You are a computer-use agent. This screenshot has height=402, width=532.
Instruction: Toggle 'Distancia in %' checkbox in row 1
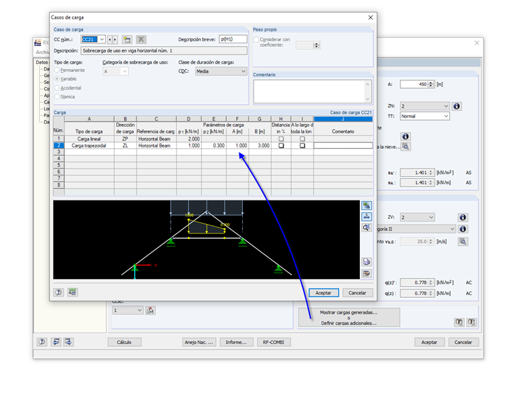281,138
